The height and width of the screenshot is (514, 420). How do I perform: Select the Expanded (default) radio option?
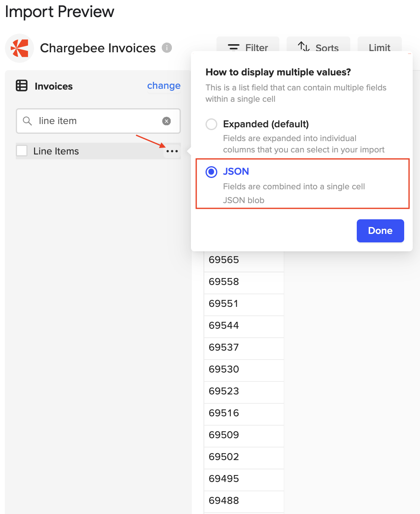211,124
